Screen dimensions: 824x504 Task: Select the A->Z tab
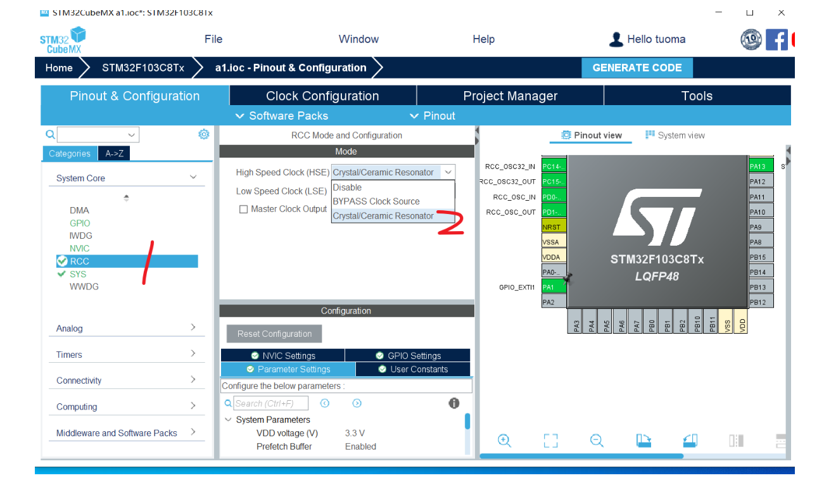click(x=115, y=153)
